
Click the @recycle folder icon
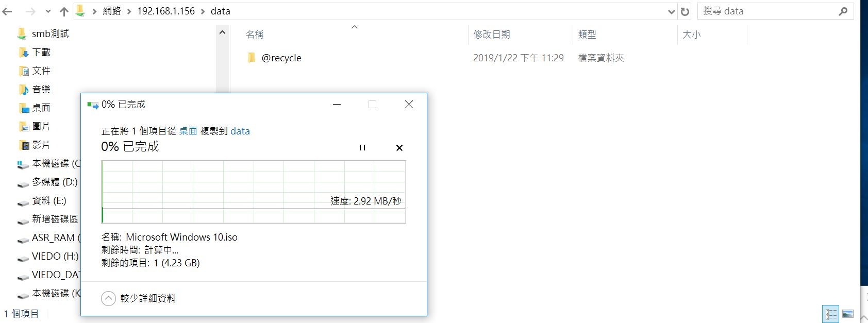252,58
